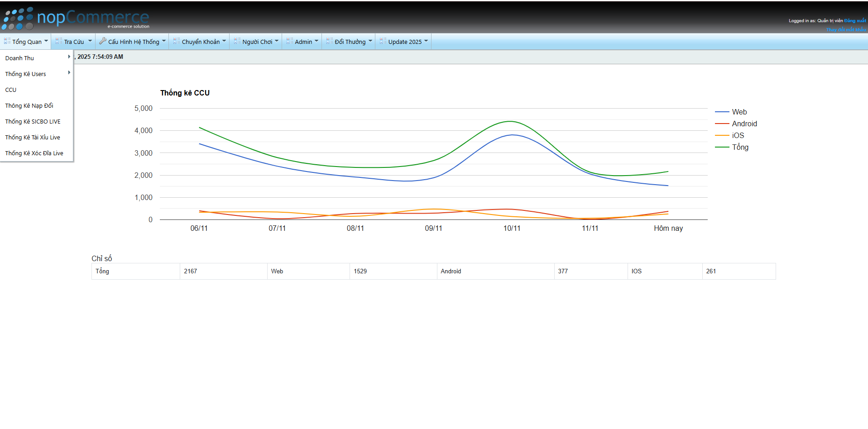The image size is (868, 429).
Task: Expand the Doanh Thu submenu arrow
Action: [x=69, y=57]
